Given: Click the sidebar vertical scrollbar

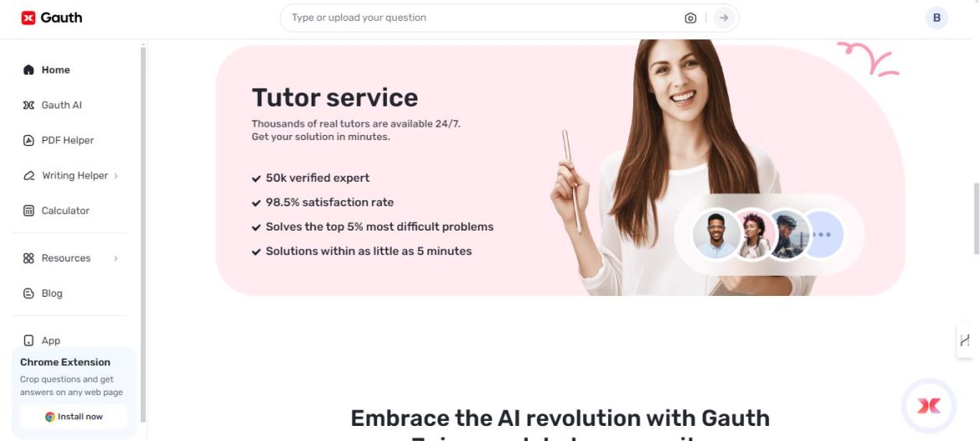Looking at the screenshot, I should pyautogui.click(x=143, y=235).
